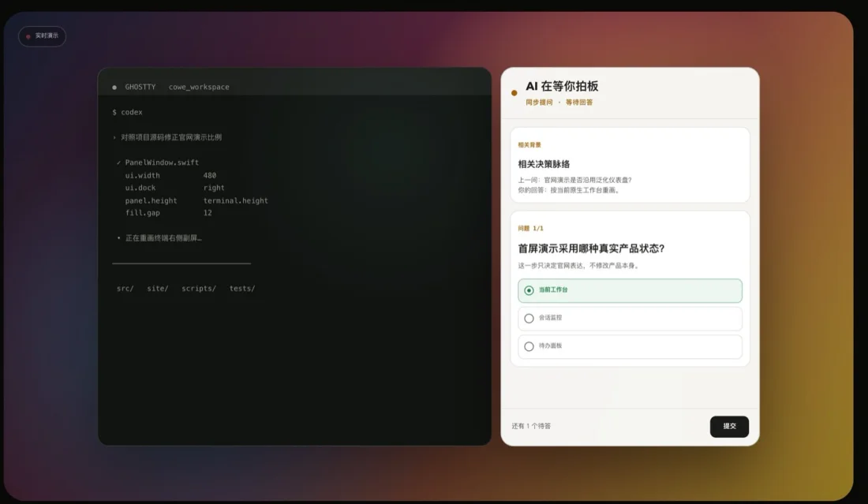This screenshot has height=504, width=868.
Task: Click the panel heading AI 在等你拍板
Action: pos(562,86)
